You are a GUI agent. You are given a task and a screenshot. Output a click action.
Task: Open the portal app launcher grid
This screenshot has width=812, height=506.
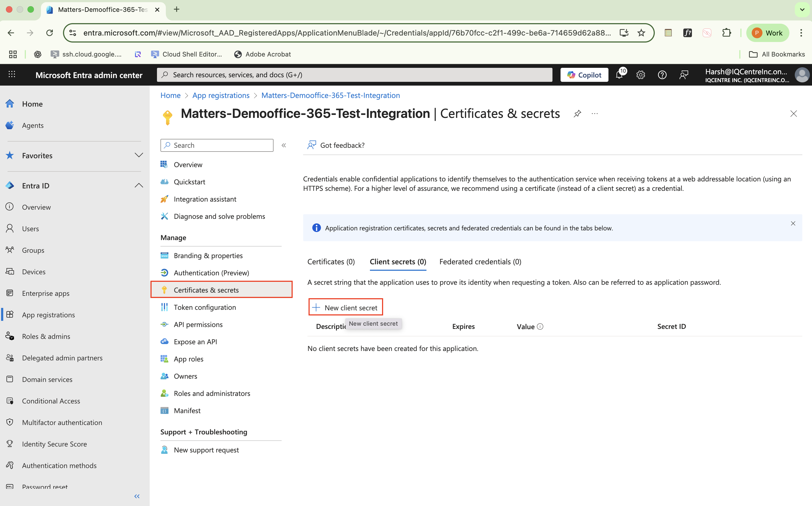[12, 75]
